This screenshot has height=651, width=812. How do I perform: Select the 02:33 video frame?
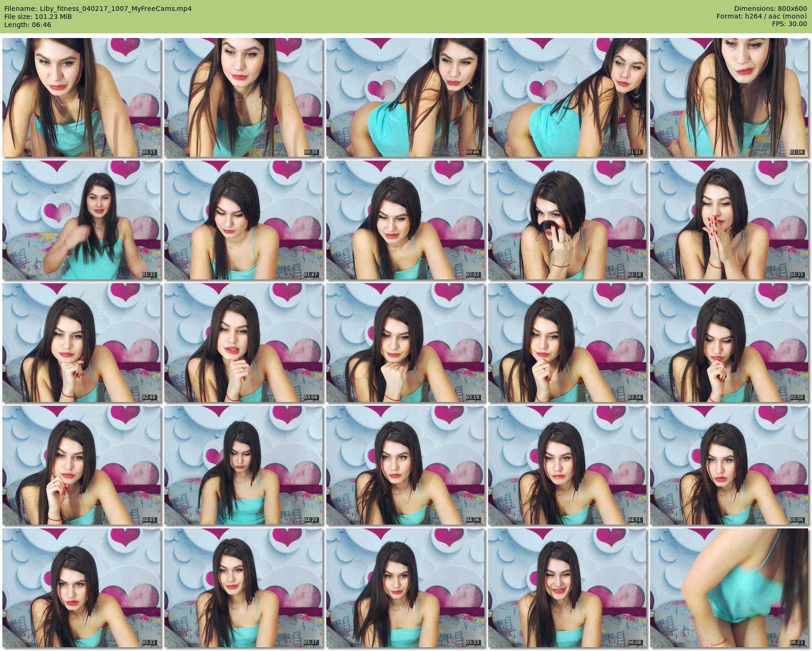pos(729,220)
